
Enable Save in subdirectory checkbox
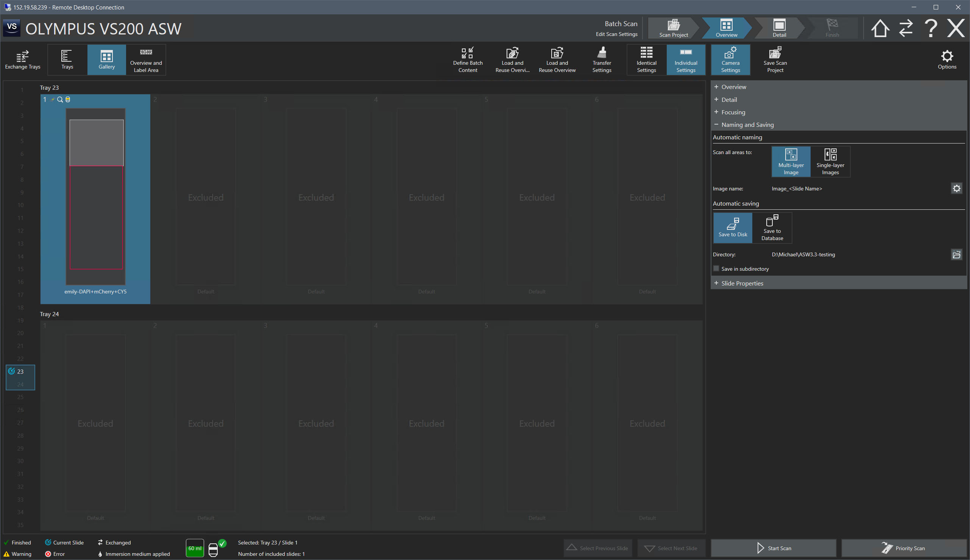click(x=716, y=268)
